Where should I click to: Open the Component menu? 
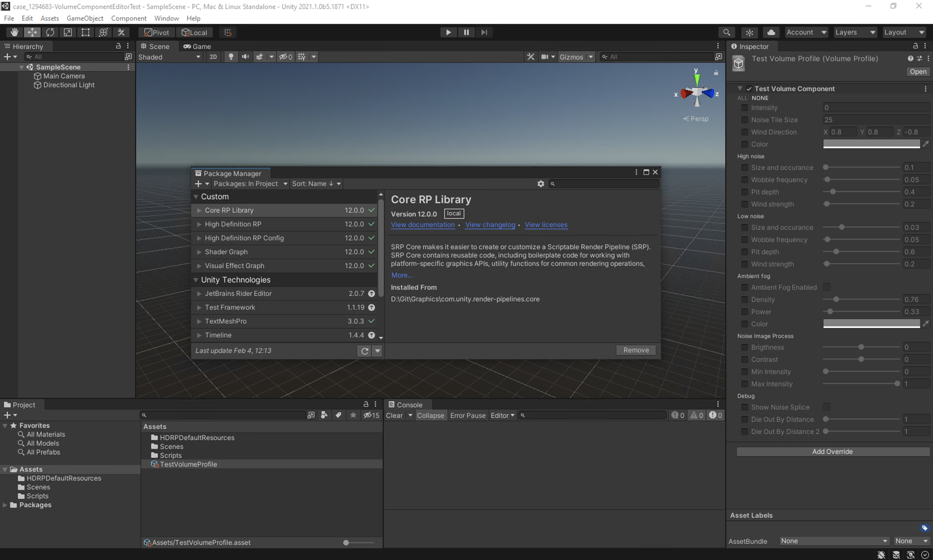(x=129, y=18)
